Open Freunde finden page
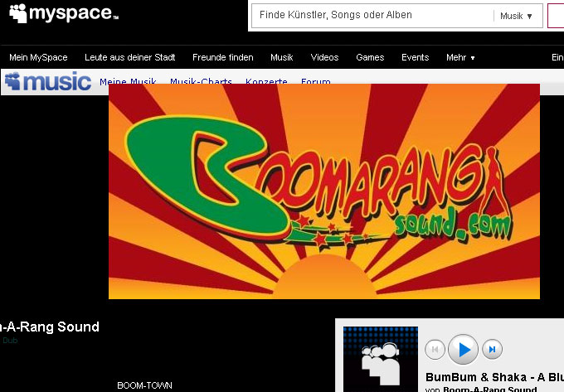564x392 pixels. [222, 57]
